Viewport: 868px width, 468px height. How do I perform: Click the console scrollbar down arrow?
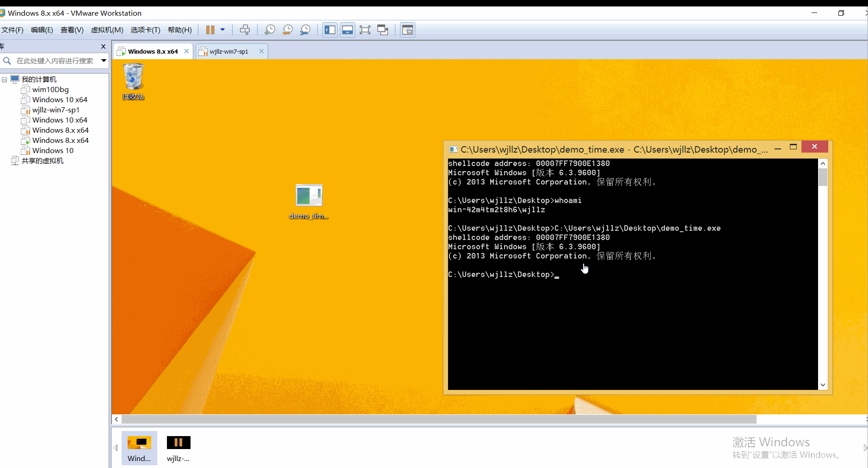point(823,385)
